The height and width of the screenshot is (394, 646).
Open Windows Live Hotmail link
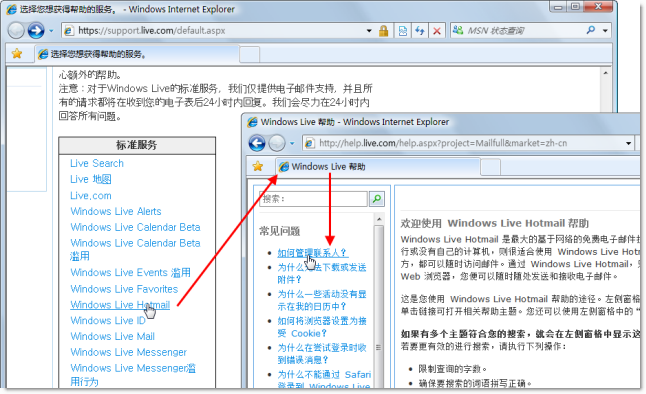(120, 305)
